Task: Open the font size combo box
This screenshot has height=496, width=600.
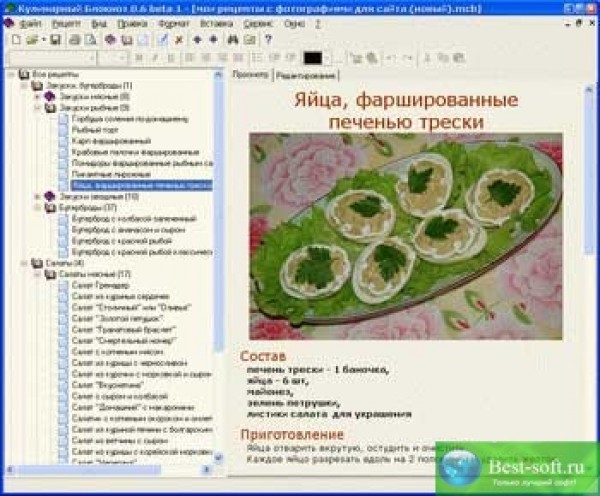Action: [112, 58]
